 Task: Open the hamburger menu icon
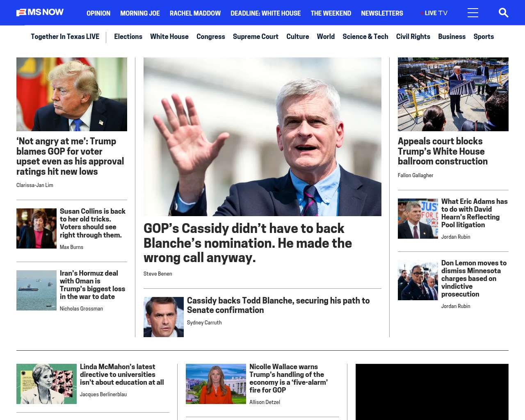[x=473, y=13]
